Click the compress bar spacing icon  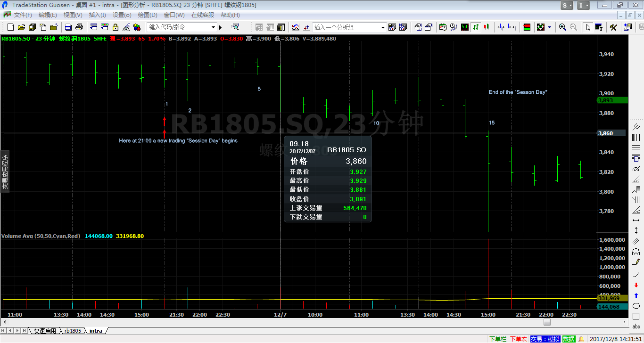(x=501, y=27)
